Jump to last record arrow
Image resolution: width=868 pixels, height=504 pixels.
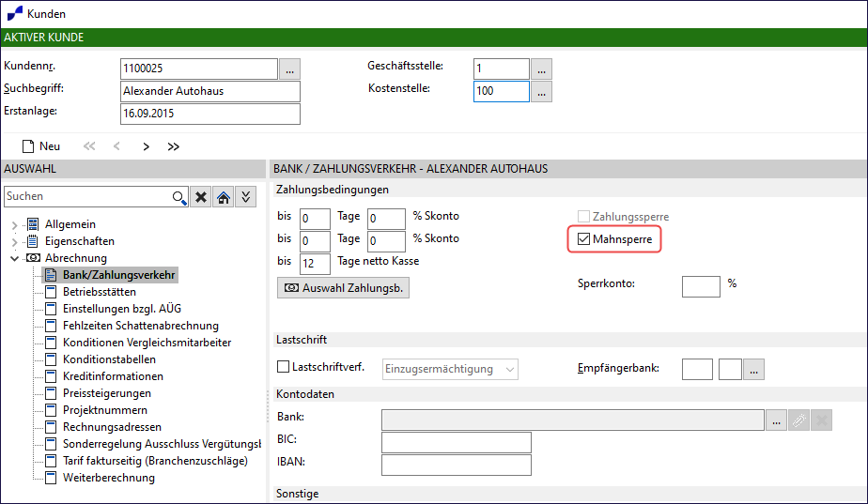click(x=173, y=146)
